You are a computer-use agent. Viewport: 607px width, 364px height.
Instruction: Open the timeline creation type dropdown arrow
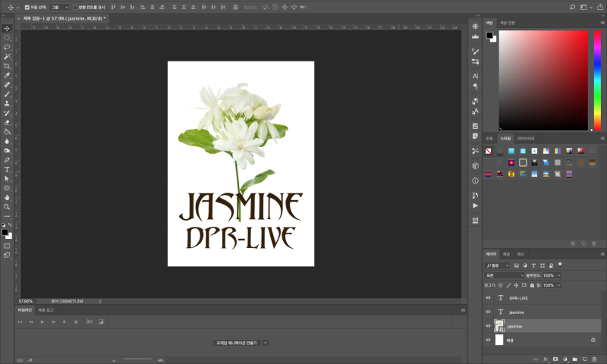(266, 343)
